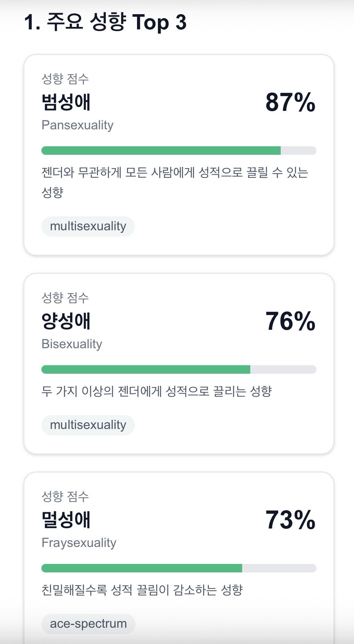The image size is (354, 644).
Task: Click the Pansexuality 87% progress bar
Action: coord(179,151)
